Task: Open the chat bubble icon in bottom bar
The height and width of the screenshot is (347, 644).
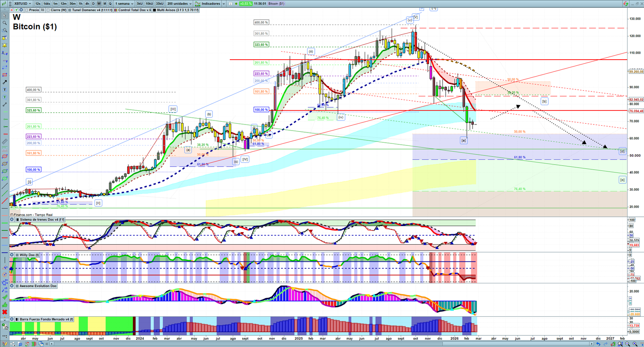Action: click(20, 344)
